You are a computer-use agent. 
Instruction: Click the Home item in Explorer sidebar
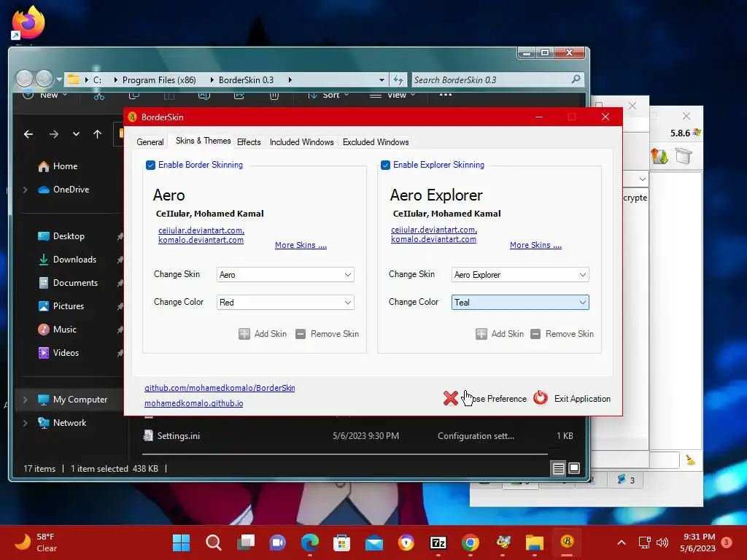tap(65, 166)
